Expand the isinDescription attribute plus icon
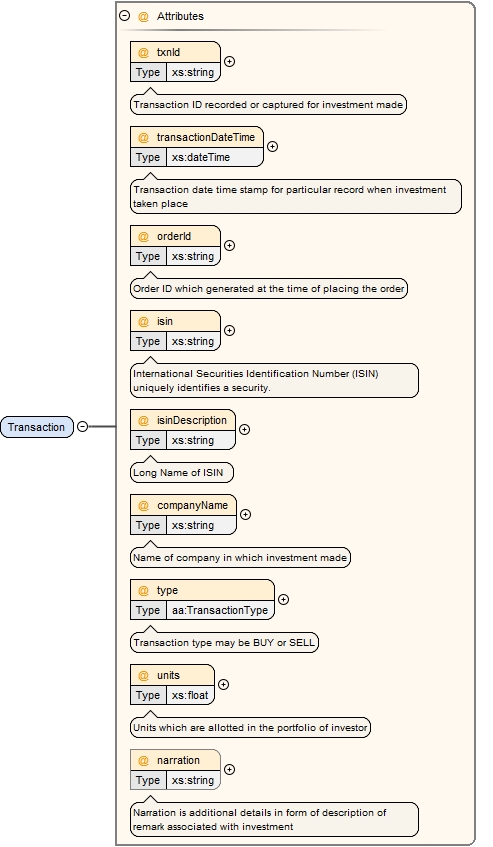The width and height of the screenshot is (493, 847). (x=245, y=429)
